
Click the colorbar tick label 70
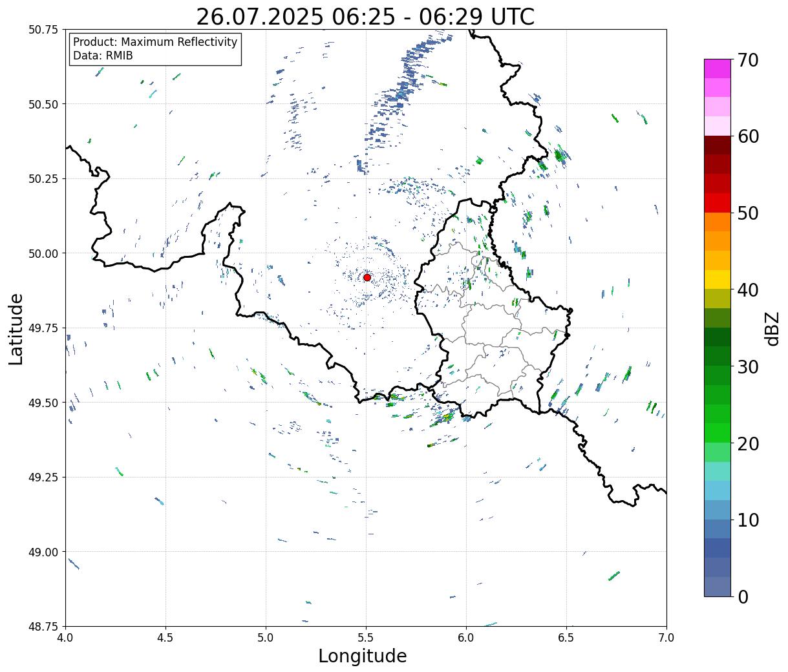tap(748, 59)
